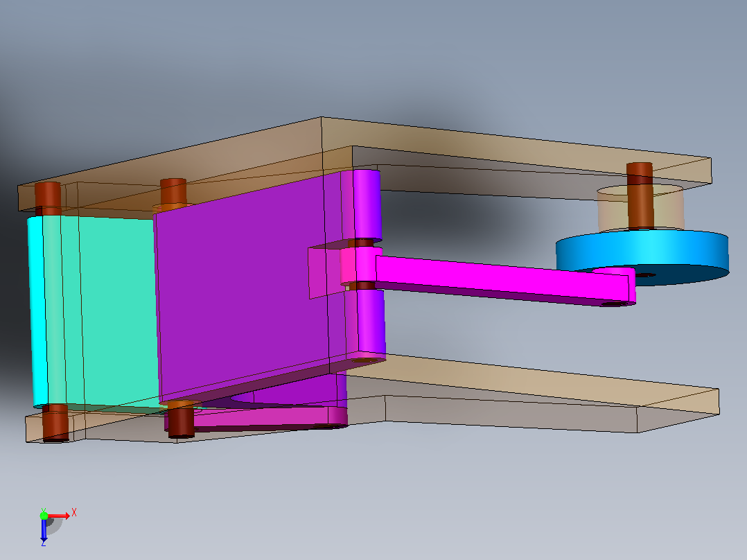Pick the brown pin above the blue disc
The height and width of the screenshot is (560, 747).
tap(640, 196)
